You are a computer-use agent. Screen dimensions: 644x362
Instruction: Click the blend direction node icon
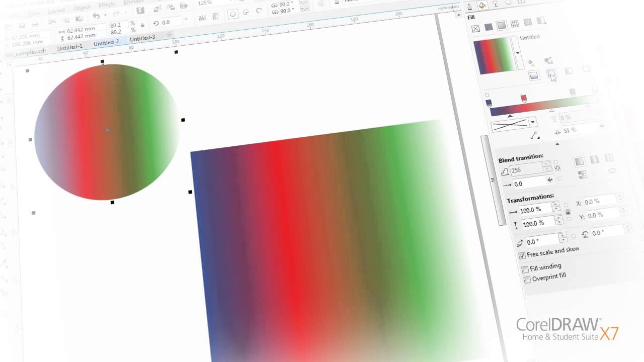pyautogui.click(x=535, y=136)
